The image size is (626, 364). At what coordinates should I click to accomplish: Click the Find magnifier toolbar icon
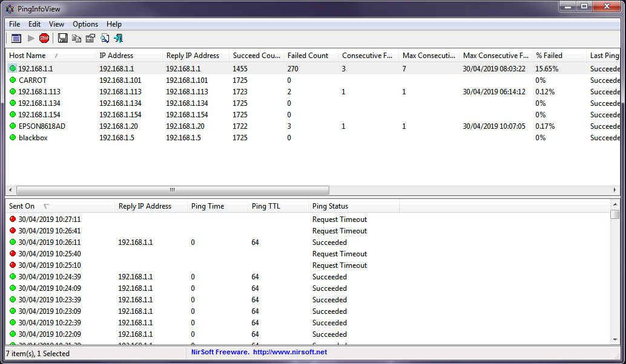pos(104,38)
